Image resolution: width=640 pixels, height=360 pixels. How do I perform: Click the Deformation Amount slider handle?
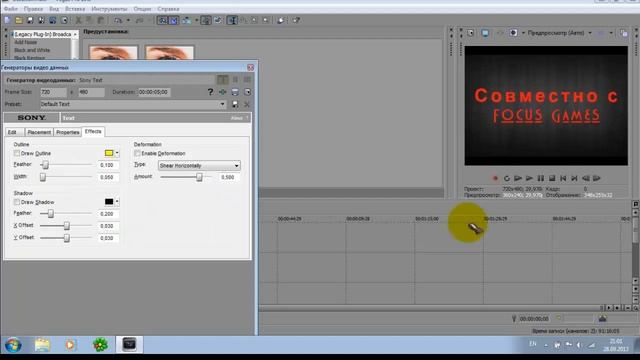click(199, 177)
